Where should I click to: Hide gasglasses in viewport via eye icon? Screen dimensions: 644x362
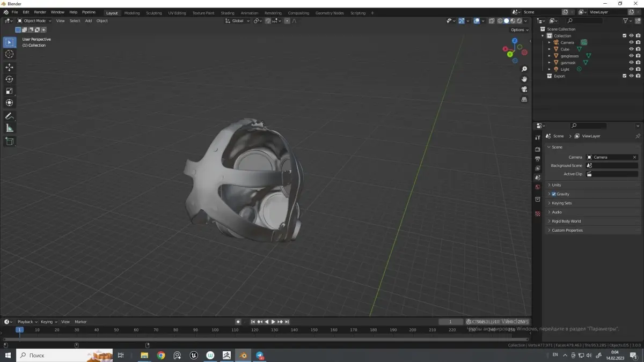point(631,56)
